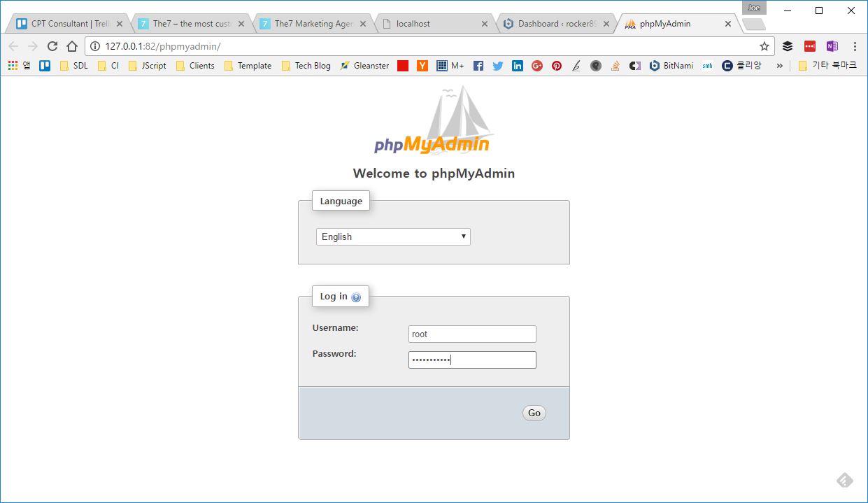Image resolution: width=868 pixels, height=503 pixels.
Task: Close the Dashboard rocker89 tab
Action: pyautogui.click(x=606, y=24)
